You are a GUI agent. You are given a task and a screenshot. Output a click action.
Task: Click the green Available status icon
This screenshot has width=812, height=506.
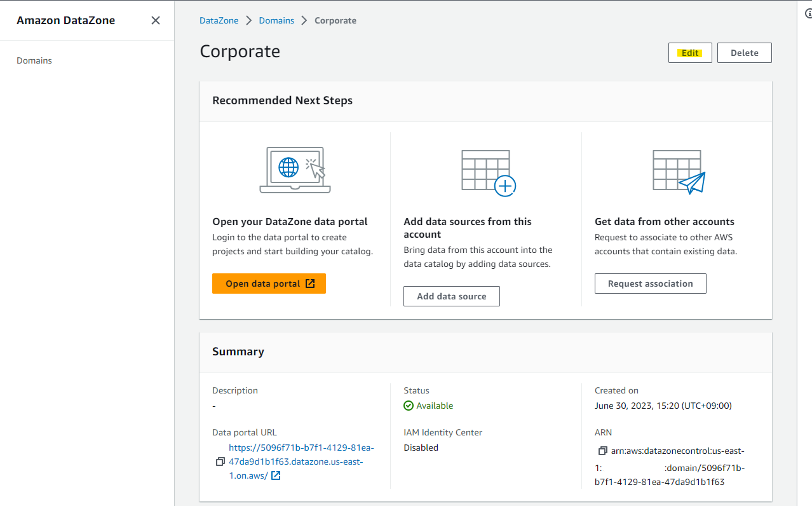tap(409, 406)
